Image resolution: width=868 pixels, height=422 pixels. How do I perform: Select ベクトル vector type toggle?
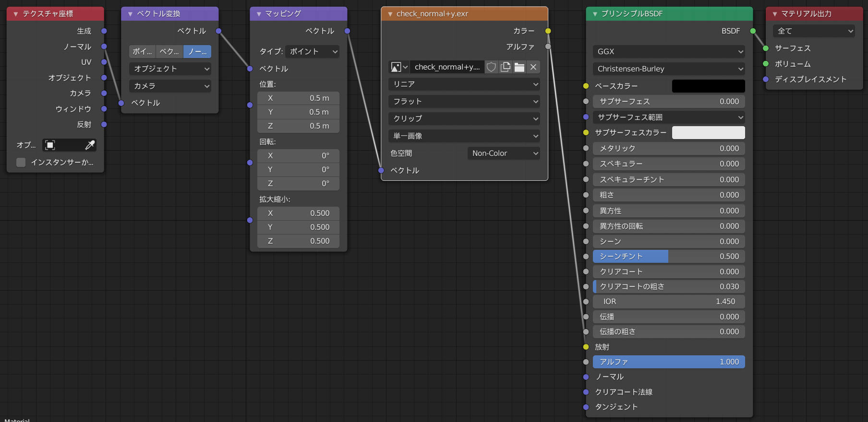click(169, 51)
